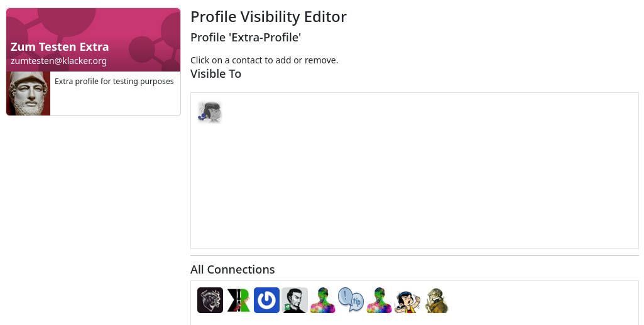Remove the grayscale avatar from Visible To

[210, 112]
